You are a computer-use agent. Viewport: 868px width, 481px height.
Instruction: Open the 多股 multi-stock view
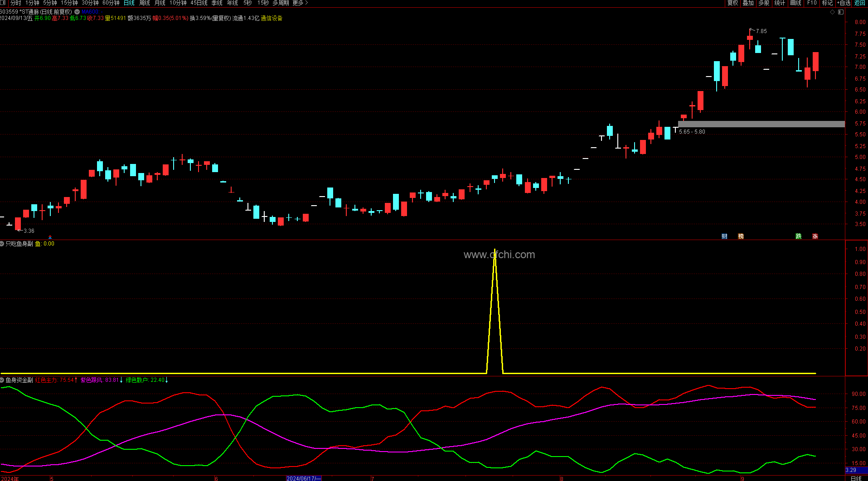pos(764,3)
